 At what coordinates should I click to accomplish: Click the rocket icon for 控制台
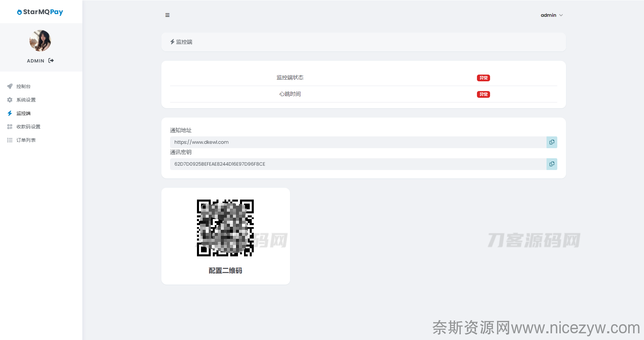[10, 86]
